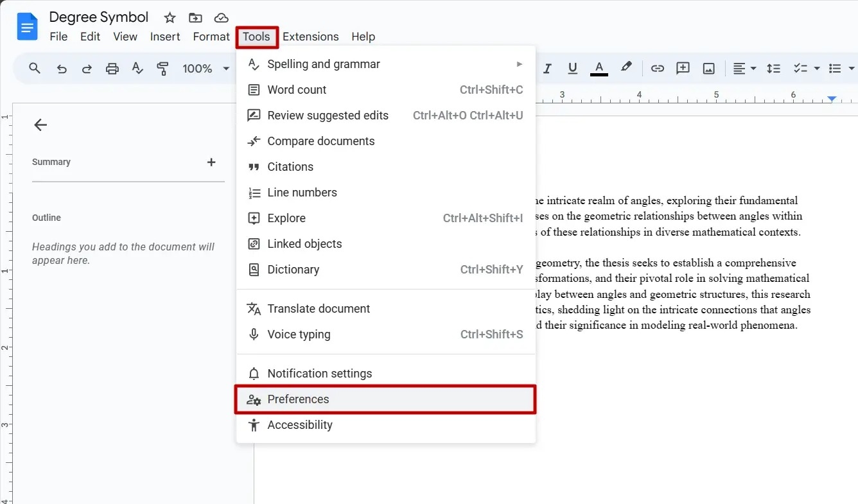Open the line spacing dropdown
Viewport: 858px width, 504px height.
click(x=773, y=68)
